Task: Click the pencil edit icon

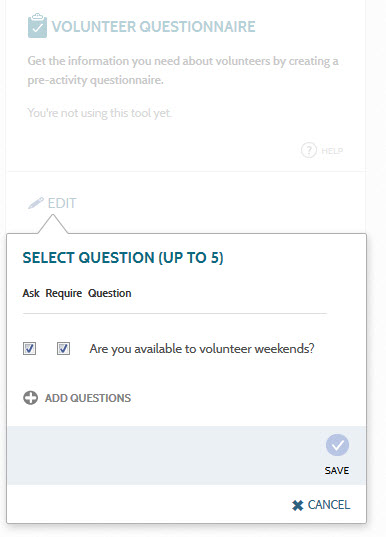Action: point(36,203)
